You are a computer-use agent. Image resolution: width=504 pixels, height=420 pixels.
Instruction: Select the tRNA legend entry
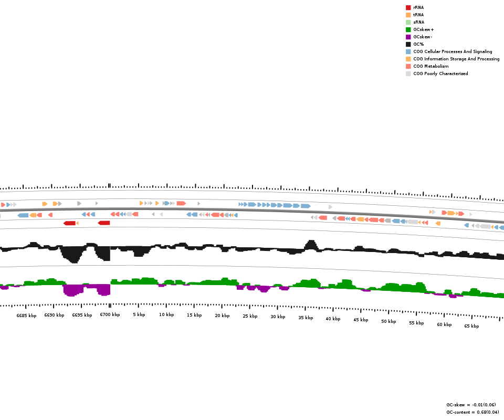point(418,15)
